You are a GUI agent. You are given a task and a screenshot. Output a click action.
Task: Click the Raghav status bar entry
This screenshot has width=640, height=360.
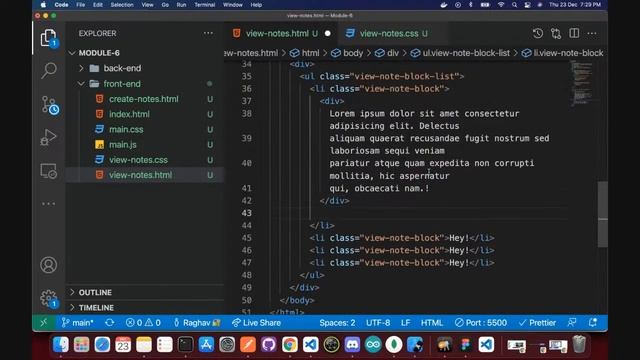pos(197,323)
